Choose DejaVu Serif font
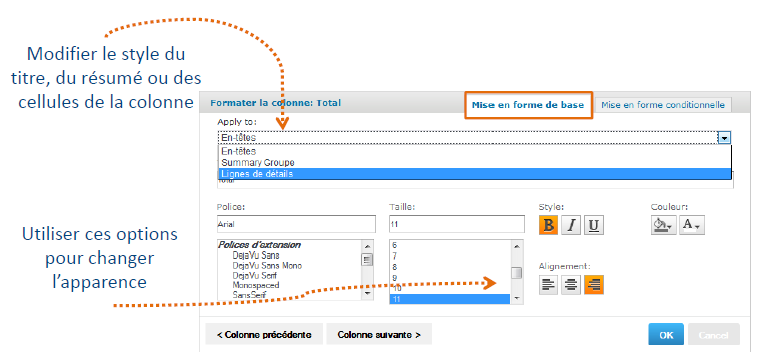The width and height of the screenshot is (773, 363). click(255, 275)
